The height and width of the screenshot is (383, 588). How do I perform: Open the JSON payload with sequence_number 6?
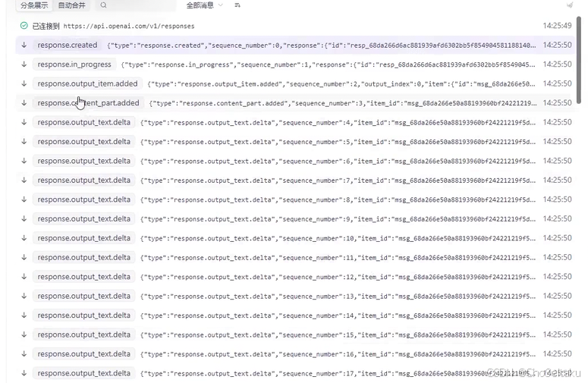tap(338, 161)
